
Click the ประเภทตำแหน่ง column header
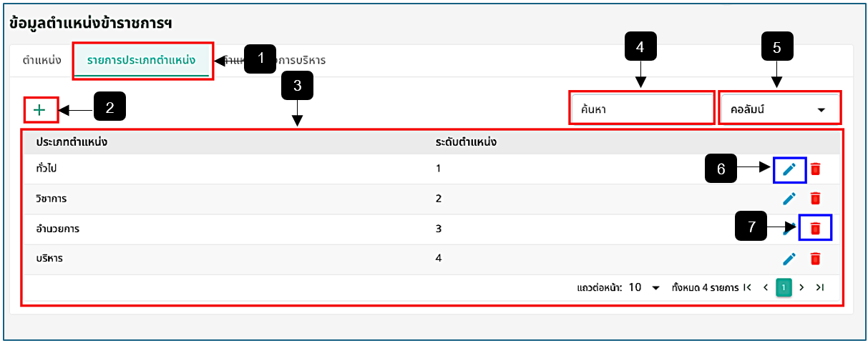coord(72,141)
